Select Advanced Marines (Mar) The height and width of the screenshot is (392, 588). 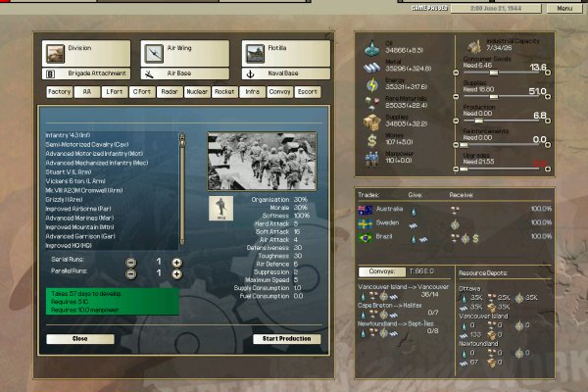(79, 218)
